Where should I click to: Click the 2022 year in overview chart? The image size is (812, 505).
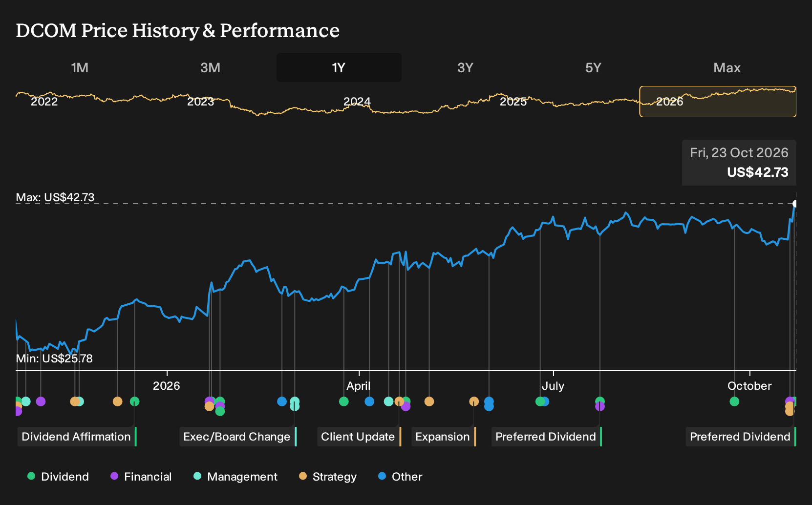click(x=44, y=102)
